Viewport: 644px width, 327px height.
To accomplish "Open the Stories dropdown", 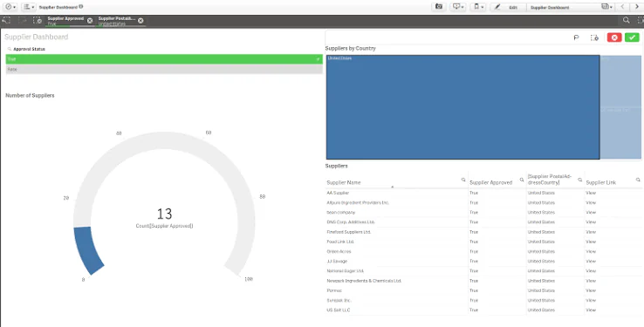I will click(x=458, y=7).
